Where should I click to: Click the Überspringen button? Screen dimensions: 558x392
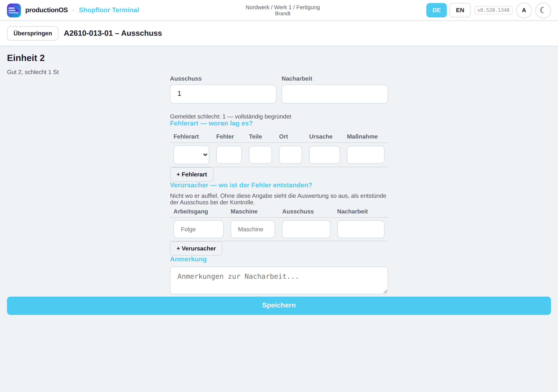click(32, 33)
